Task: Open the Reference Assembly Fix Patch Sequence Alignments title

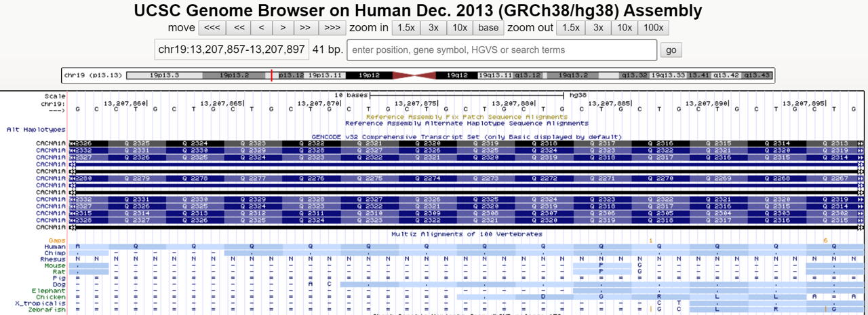Action: (x=467, y=117)
